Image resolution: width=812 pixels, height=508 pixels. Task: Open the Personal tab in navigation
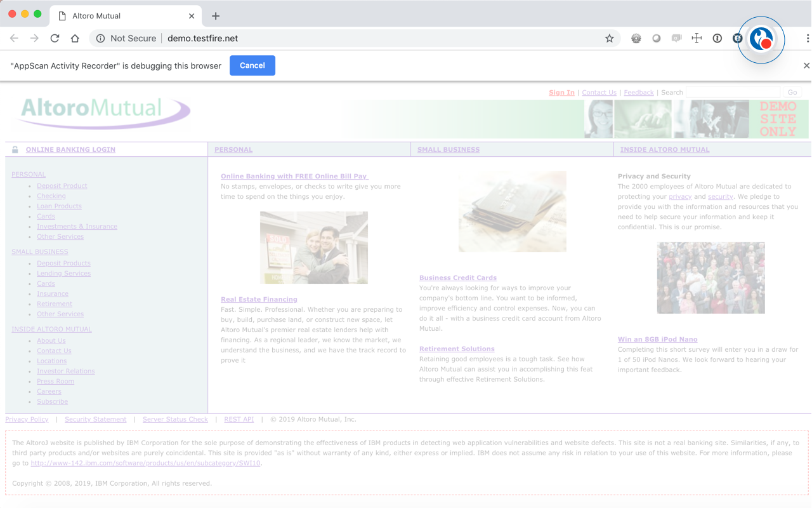[x=233, y=150]
